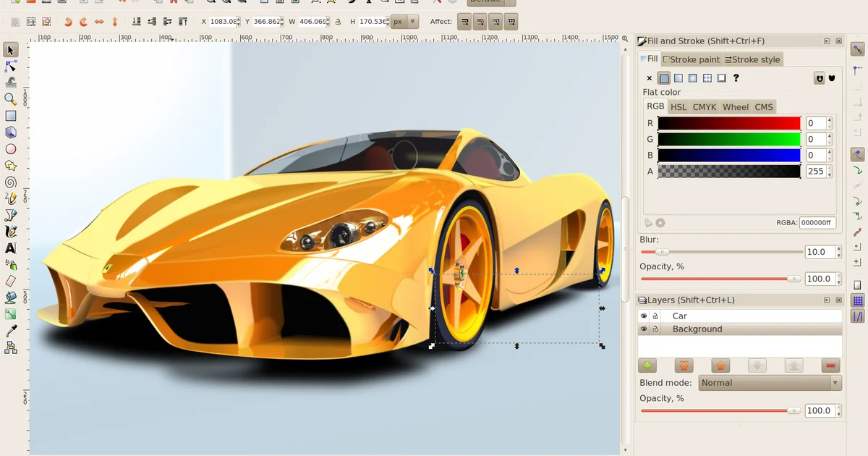Switch to the CMYK color tab

coord(704,107)
